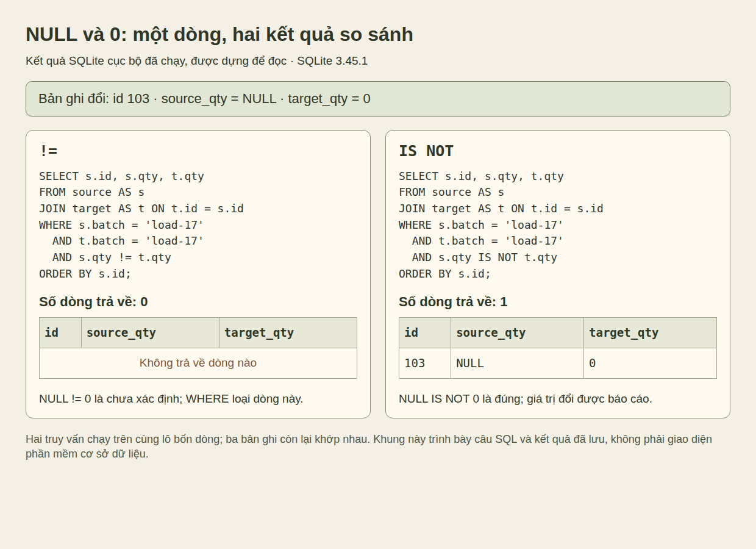Click the banner "Bản ghi đổi: id 103"

click(377, 99)
